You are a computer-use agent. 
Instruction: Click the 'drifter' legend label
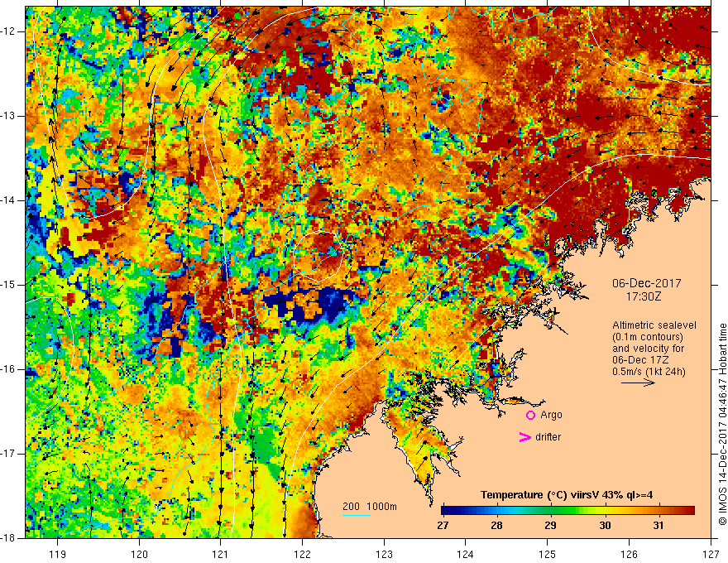[x=548, y=437]
